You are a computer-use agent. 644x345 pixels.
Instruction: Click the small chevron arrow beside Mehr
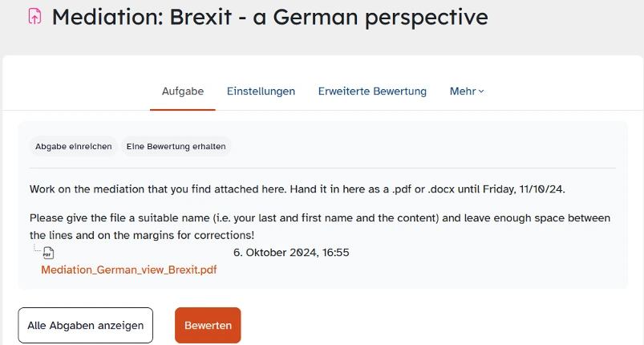click(x=481, y=91)
